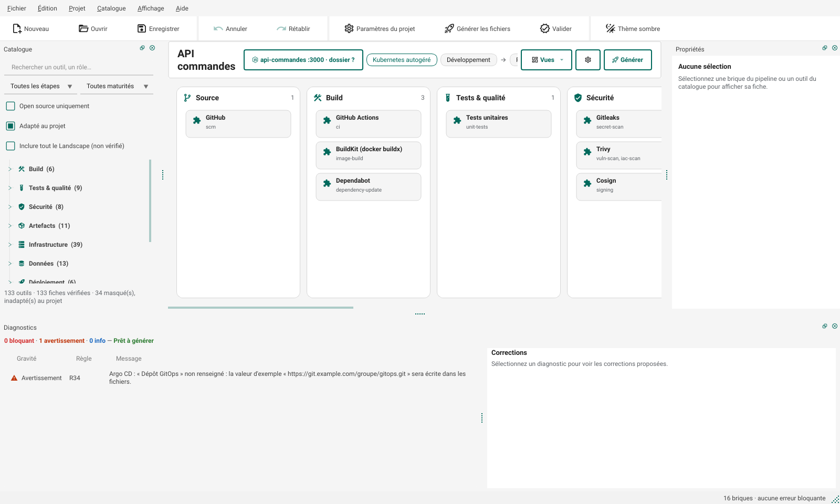The height and width of the screenshot is (504, 840).
Task: Expand the Build (6) category
Action: 10,169
